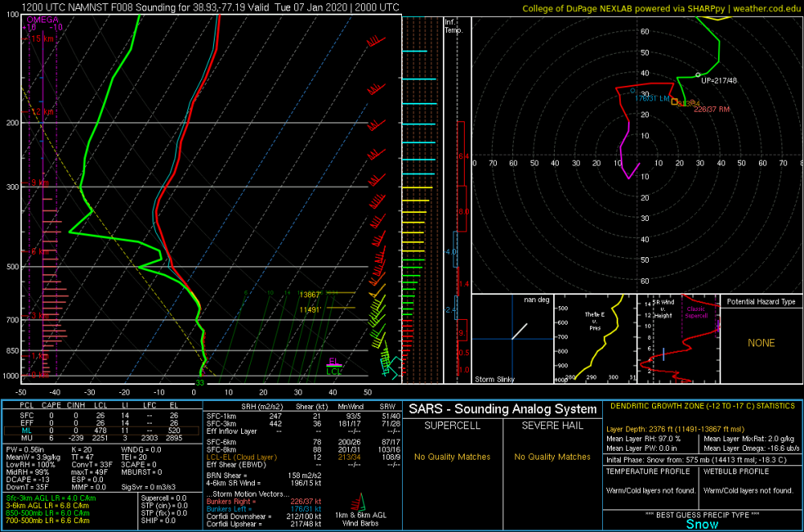Click the green surface temperature 33 label
The height and width of the screenshot is (532, 804).
[x=199, y=383]
